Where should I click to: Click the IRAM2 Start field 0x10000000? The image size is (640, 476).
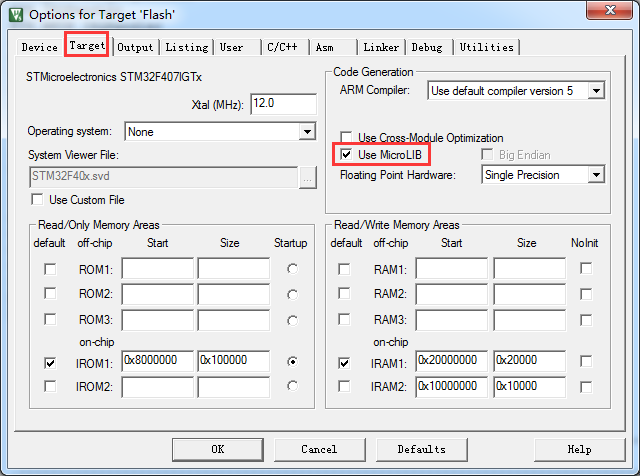[x=451, y=387]
